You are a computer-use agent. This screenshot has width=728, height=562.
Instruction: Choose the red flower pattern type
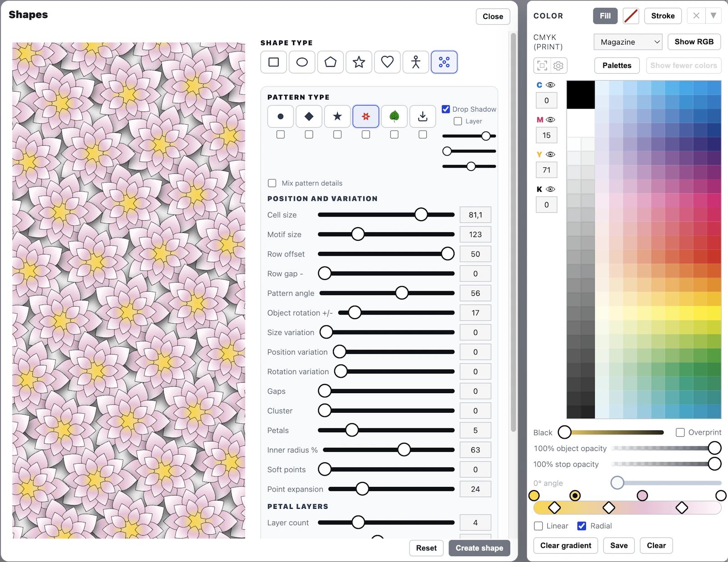(366, 116)
